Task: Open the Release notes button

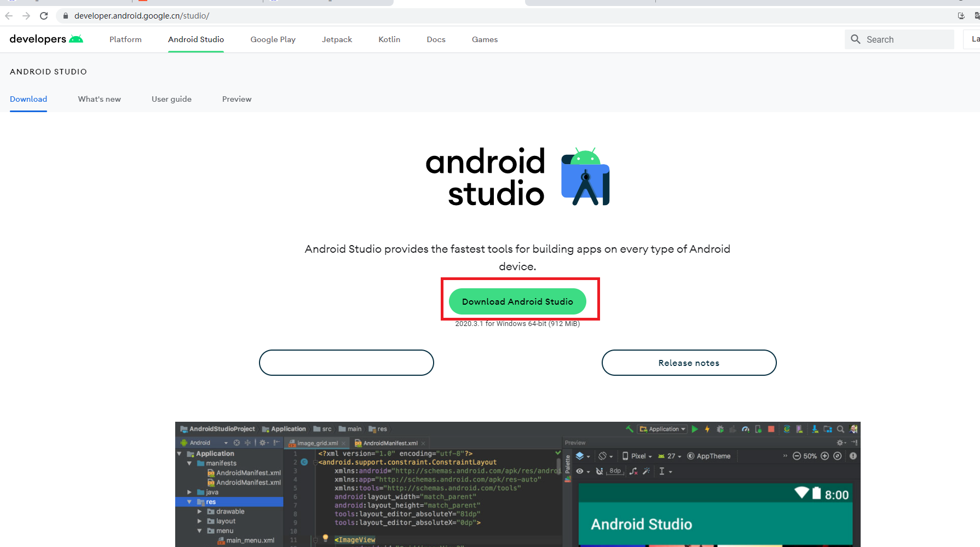Action: (689, 363)
